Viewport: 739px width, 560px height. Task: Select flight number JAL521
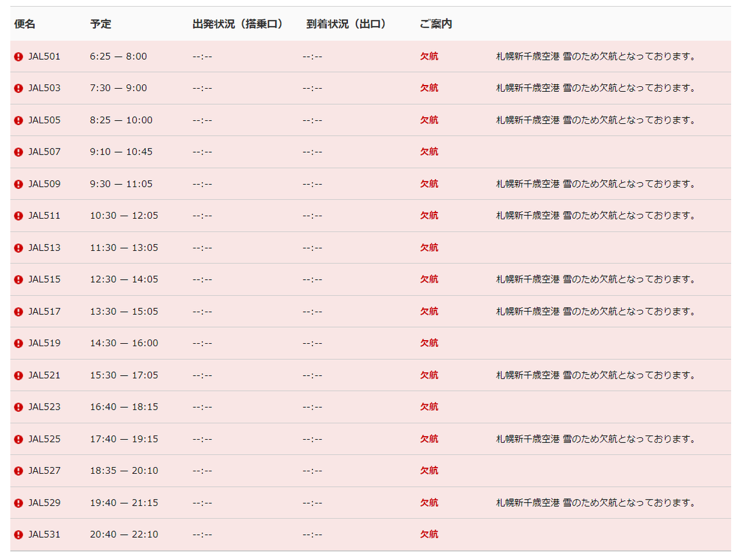click(44, 375)
